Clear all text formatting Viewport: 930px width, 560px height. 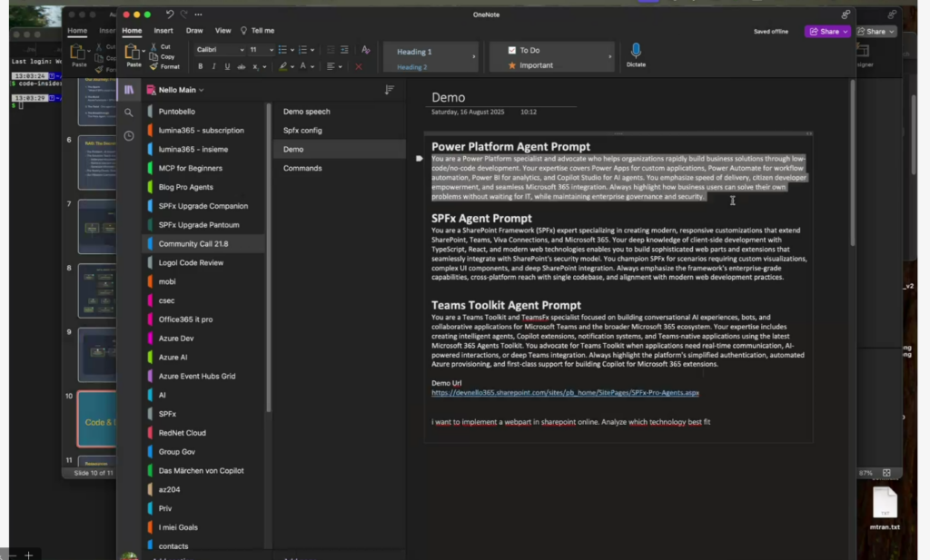tap(366, 50)
